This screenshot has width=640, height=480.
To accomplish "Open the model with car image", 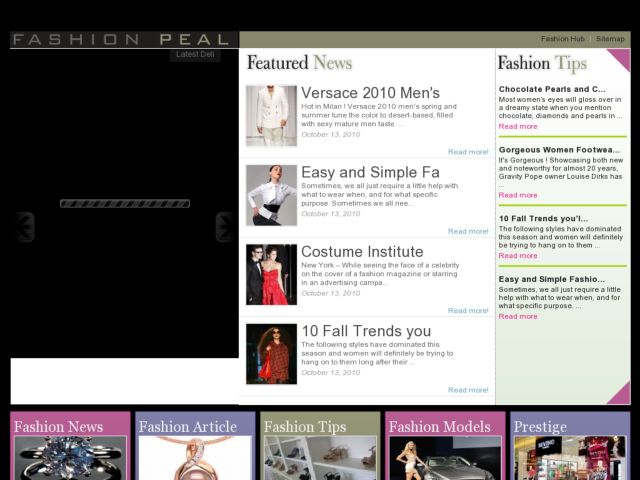I will click(445, 458).
